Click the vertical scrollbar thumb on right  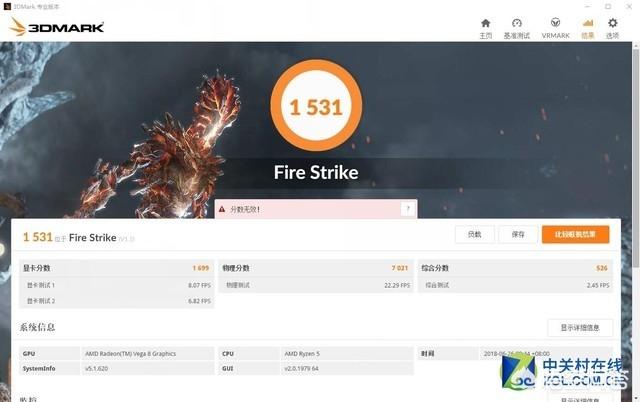coord(636,159)
